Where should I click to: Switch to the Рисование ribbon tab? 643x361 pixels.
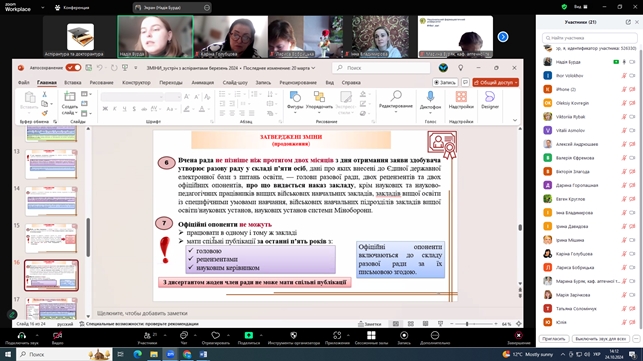[x=101, y=82]
